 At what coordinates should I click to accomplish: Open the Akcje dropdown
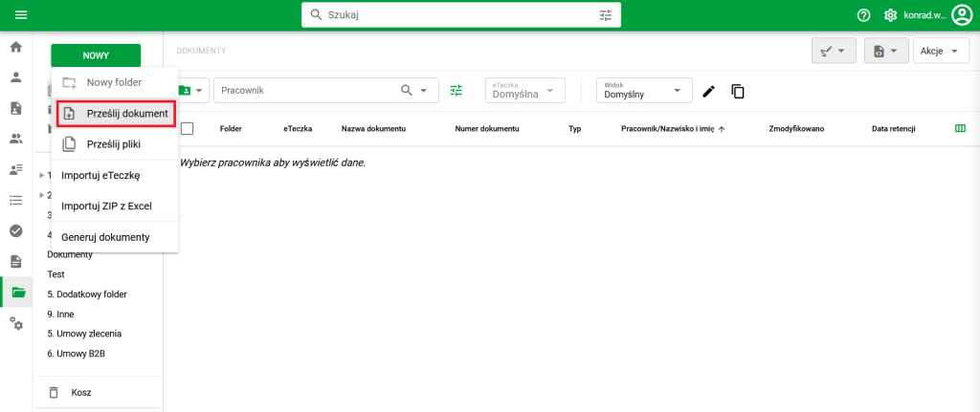pos(940,51)
